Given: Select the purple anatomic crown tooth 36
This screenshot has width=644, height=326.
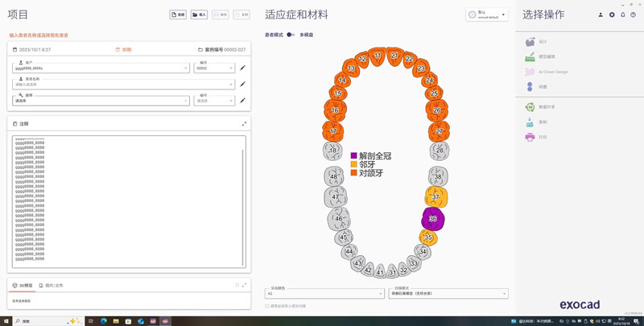Looking at the screenshot, I should 433,218.
